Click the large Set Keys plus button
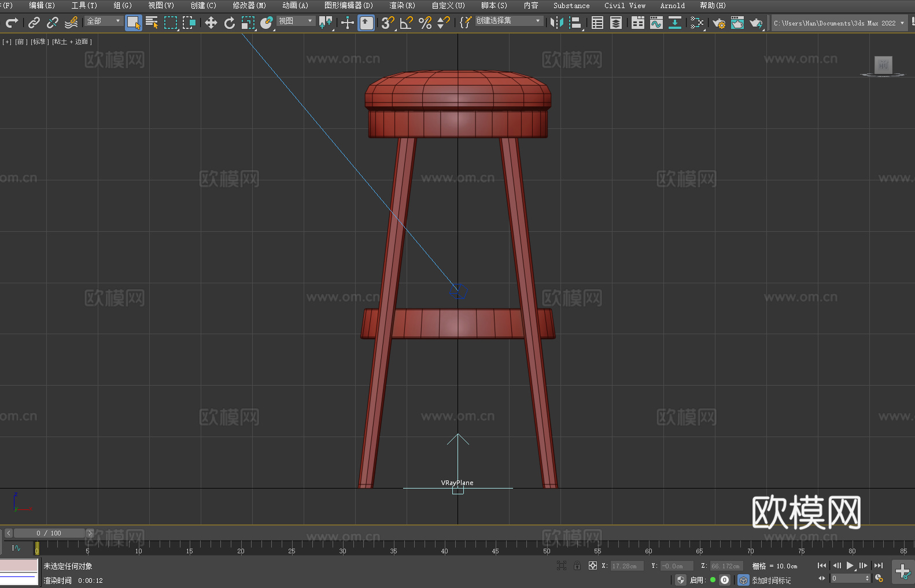 tap(902, 572)
